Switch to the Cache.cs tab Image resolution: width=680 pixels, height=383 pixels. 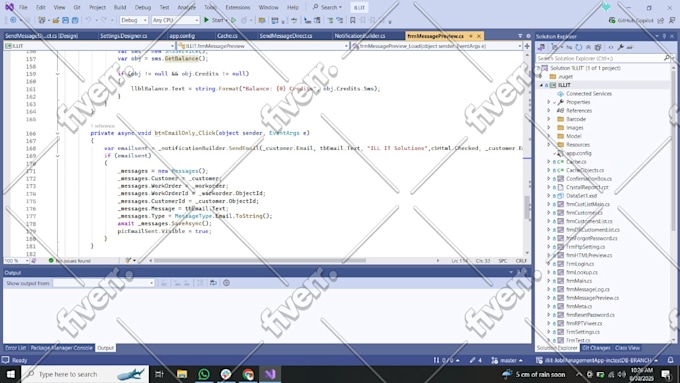(227, 36)
